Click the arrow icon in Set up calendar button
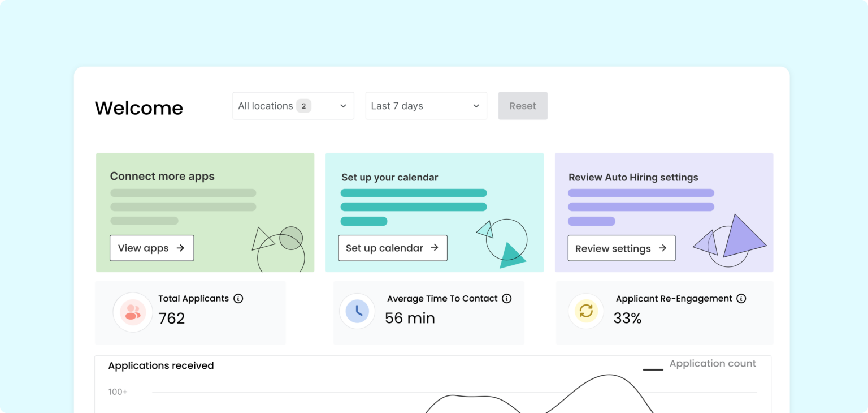This screenshot has width=868, height=413. coord(435,248)
